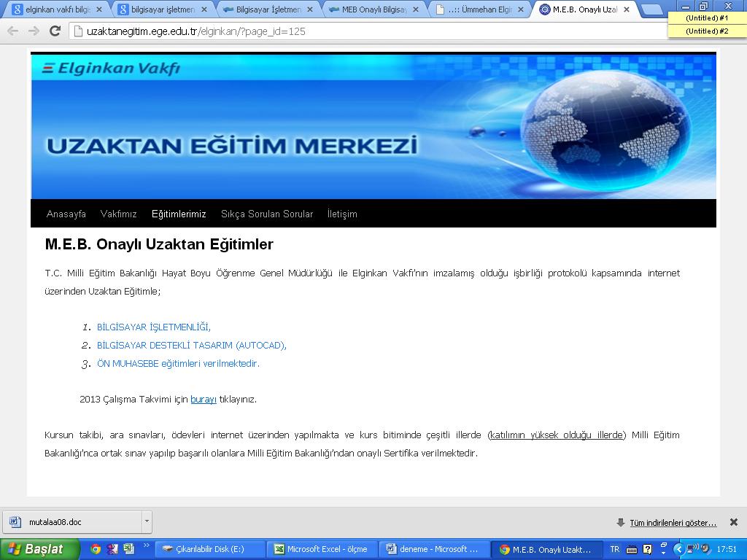Click language bar help question icon
Screen dimensions: 747x560
(647, 549)
